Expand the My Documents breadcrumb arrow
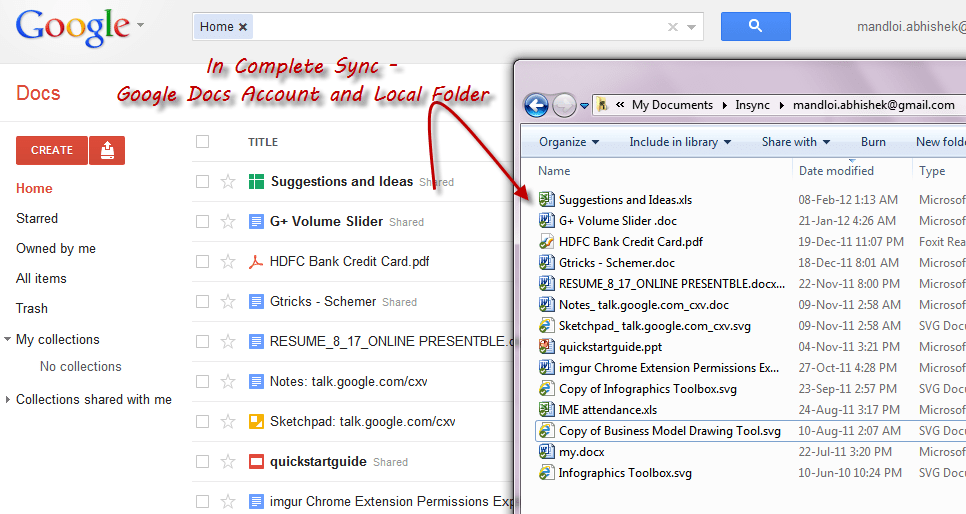Screen dimensions: 966x514 pos(724,105)
